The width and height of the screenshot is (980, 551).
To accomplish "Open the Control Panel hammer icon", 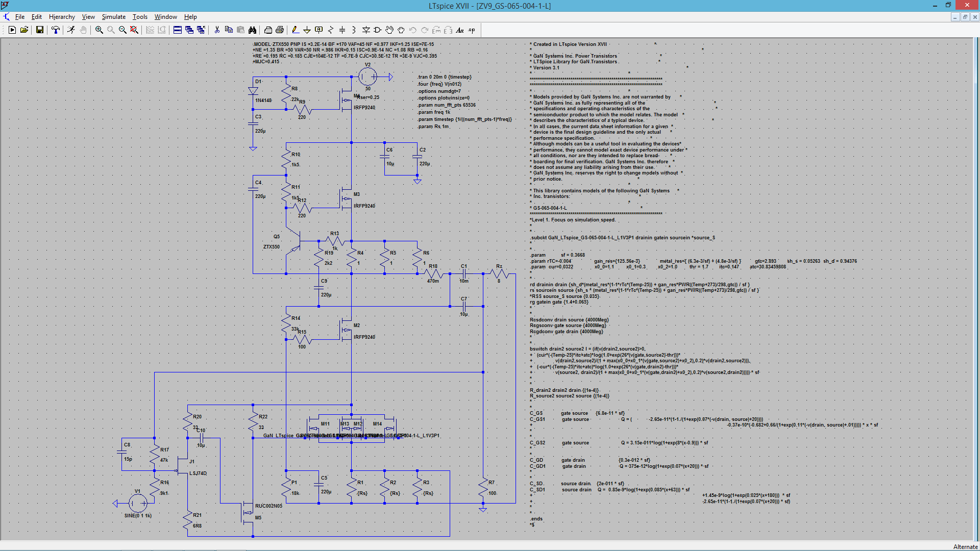I will tap(56, 30).
